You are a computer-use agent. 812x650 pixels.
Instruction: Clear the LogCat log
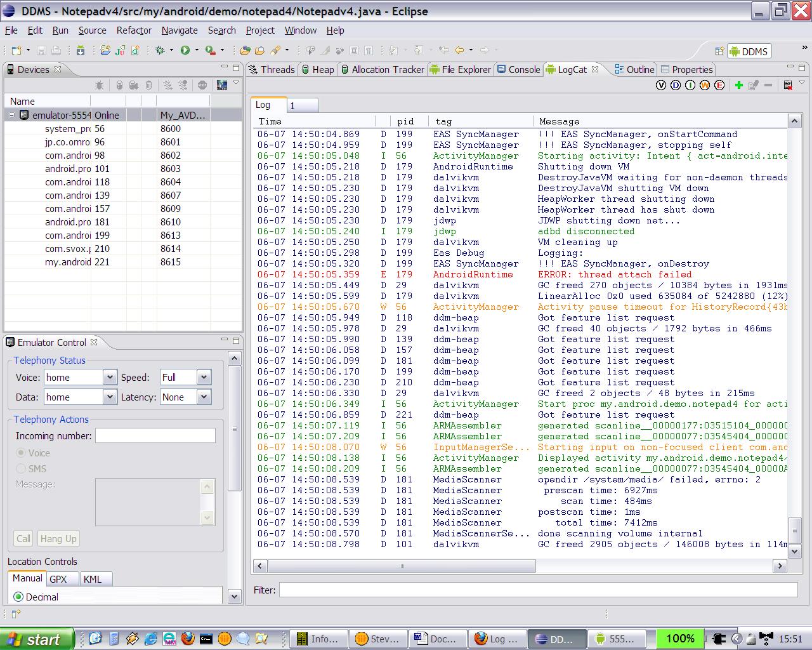[x=787, y=84]
